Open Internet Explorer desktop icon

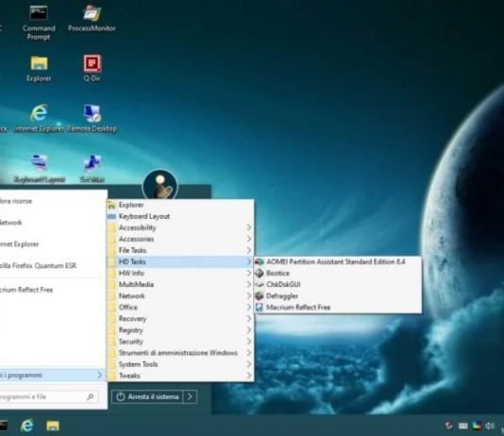coord(39,118)
